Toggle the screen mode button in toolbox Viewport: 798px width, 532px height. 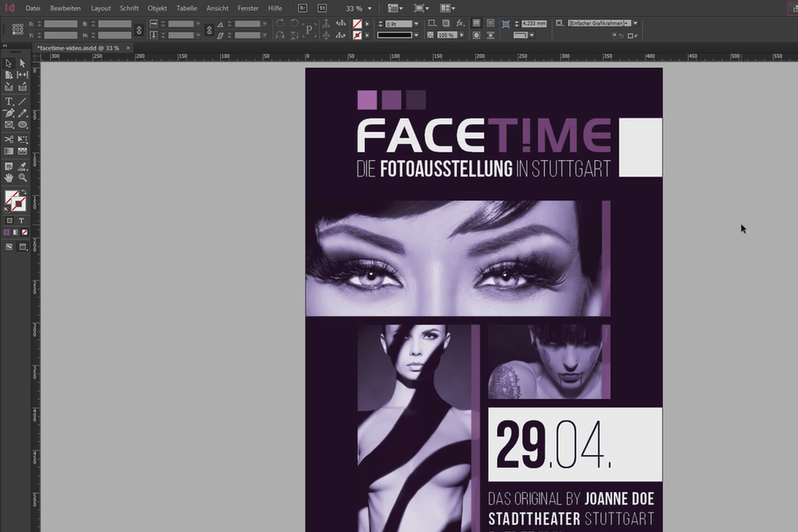(9, 247)
